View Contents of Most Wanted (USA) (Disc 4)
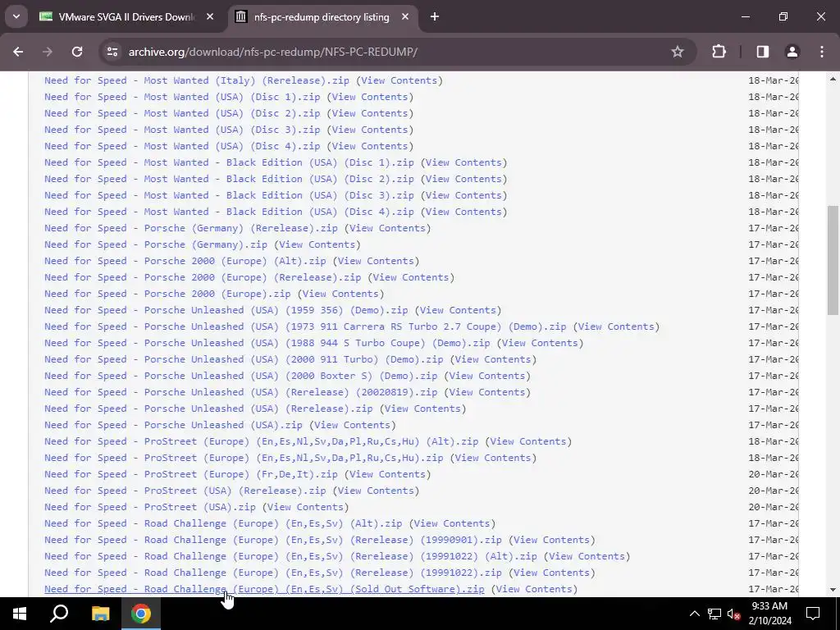840x630 pixels. (x=370, y=146)
